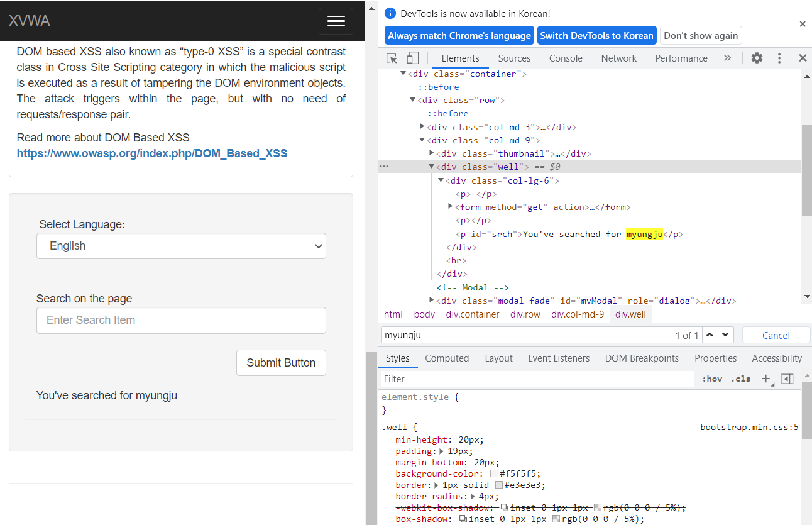Activate the inspect element picker icon

(x=392, y=58)
